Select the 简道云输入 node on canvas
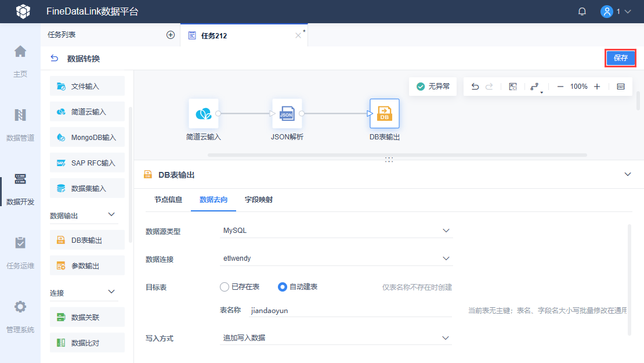The height and width of the screenshot is (363, 644). click(x=203, y=113)
